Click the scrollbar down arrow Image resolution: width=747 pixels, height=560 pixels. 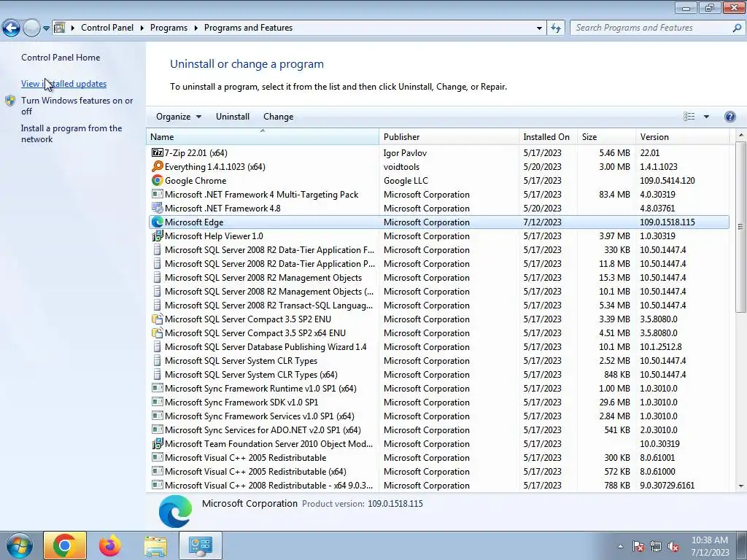pos(741,486)
